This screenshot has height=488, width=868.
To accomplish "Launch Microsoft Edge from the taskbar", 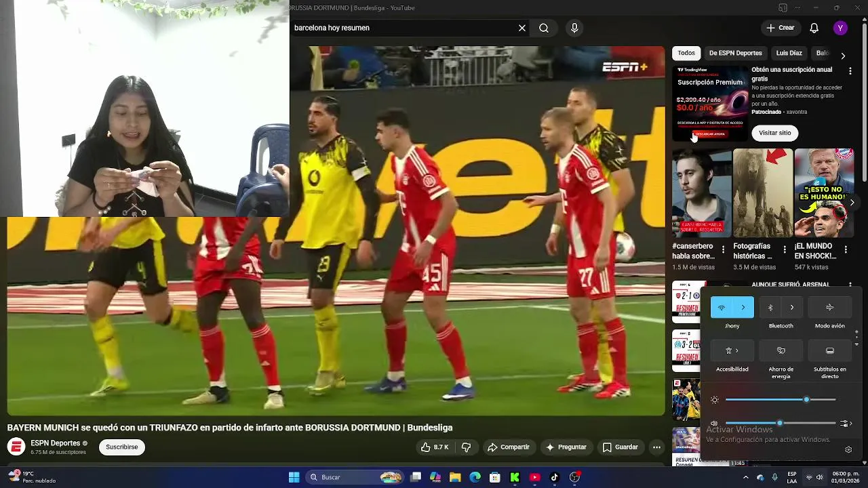I will point(475,477).
